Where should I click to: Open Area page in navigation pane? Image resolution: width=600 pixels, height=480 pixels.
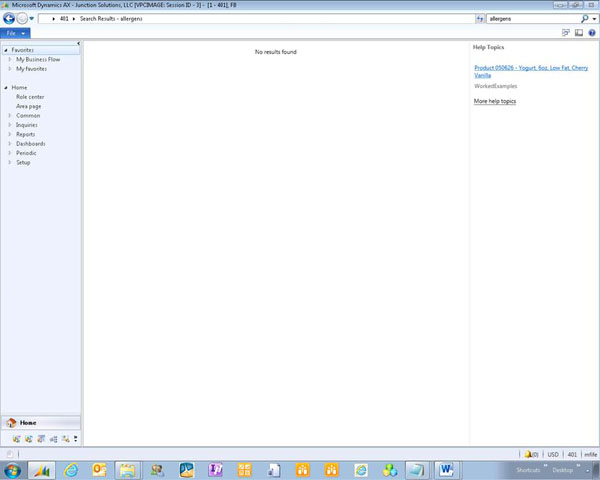point(29,106)
